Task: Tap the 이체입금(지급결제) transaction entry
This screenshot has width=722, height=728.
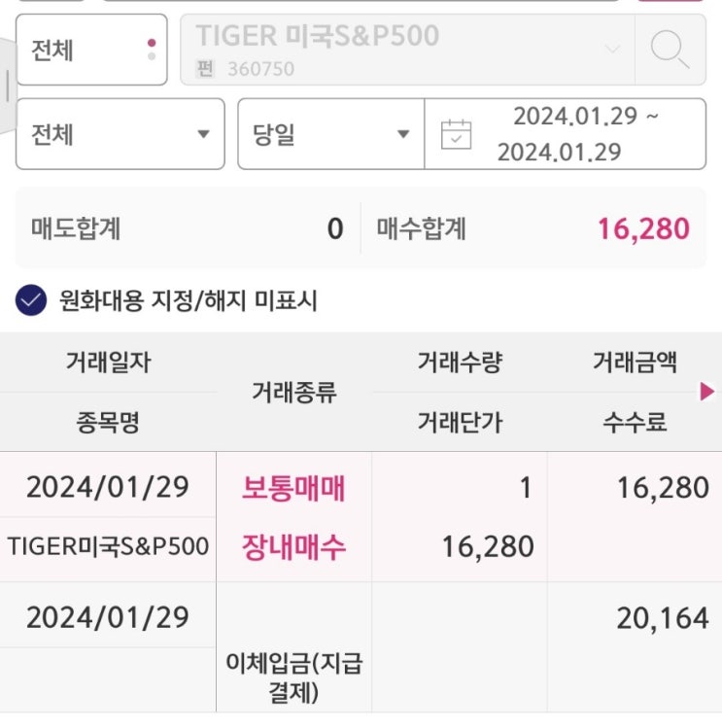Action: [293, 677]
